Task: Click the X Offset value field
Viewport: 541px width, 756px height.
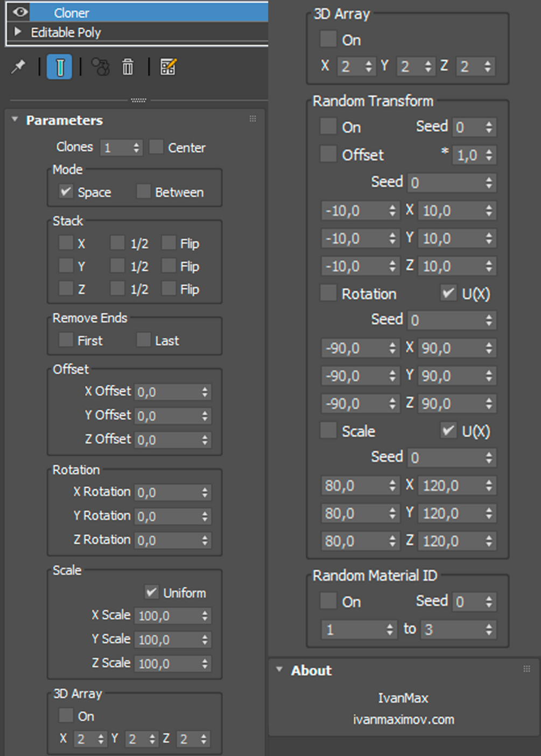Action: (167, 392)
